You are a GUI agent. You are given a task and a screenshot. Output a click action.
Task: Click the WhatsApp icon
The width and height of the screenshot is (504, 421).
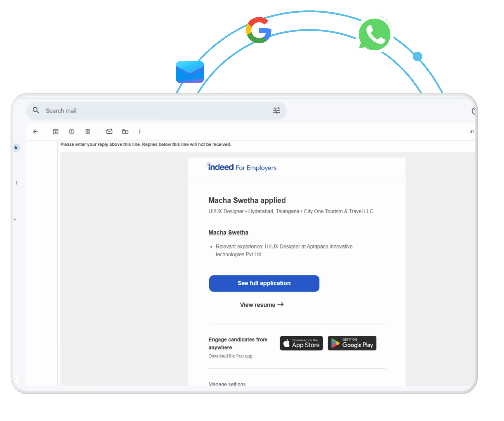point(374,34)
